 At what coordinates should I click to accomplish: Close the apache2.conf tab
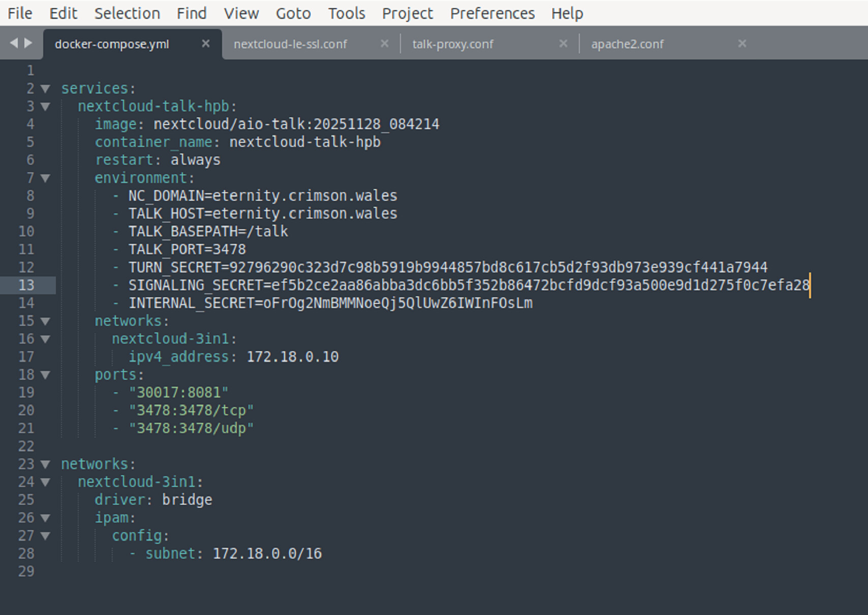pos(742,44)
